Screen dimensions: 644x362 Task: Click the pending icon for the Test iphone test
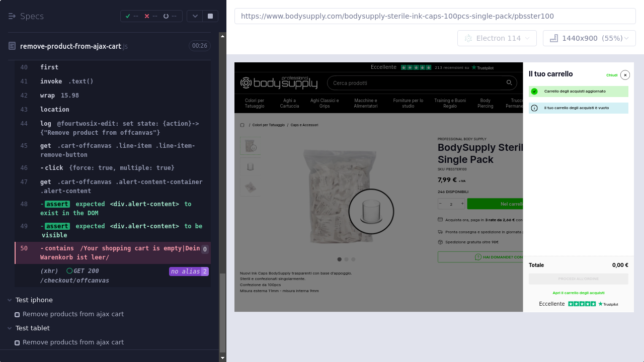click(x=17, y=315)
